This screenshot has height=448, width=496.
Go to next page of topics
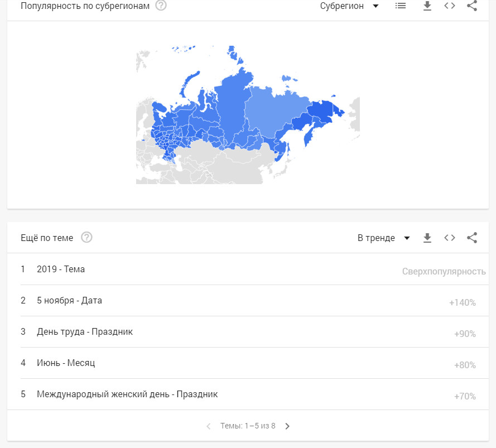click(x=287, y=426)
